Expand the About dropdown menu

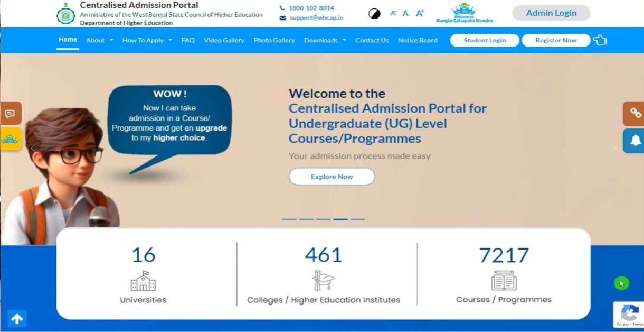click(99, 40)
